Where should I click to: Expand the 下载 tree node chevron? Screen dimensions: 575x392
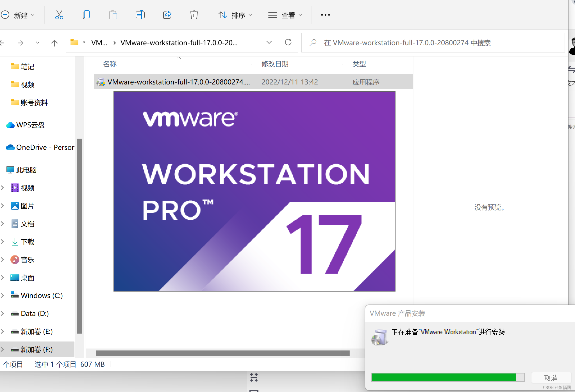pos(3,242)
